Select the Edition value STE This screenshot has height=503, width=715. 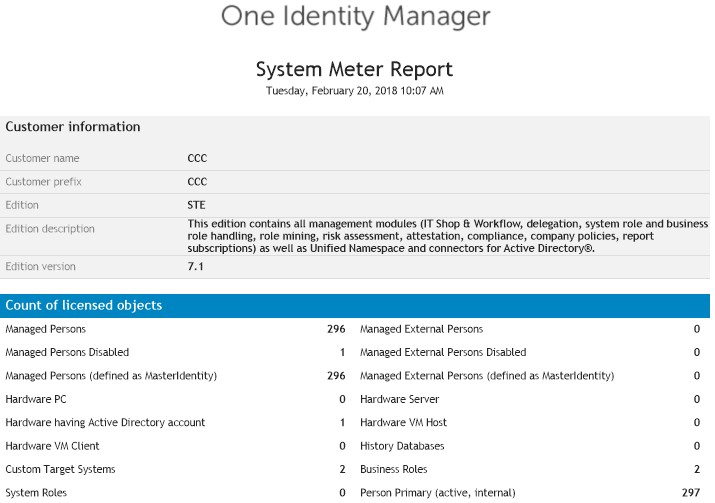click(196, 205)
